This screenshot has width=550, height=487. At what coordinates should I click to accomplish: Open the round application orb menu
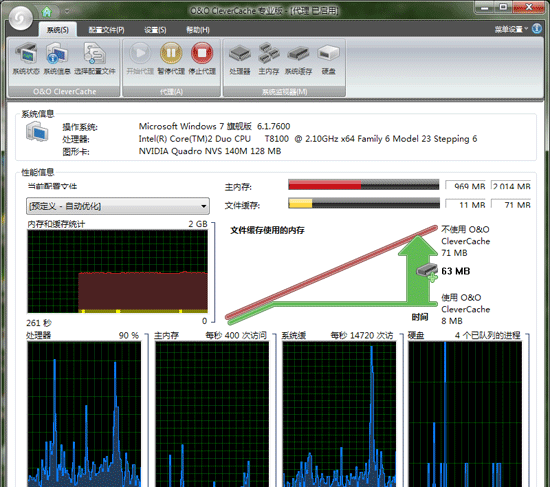point(21,17)
